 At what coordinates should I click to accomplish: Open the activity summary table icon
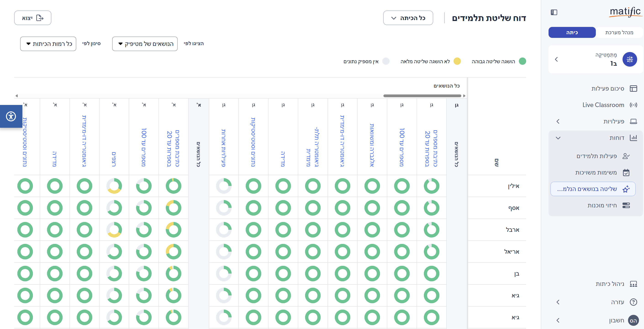point(633,89)
